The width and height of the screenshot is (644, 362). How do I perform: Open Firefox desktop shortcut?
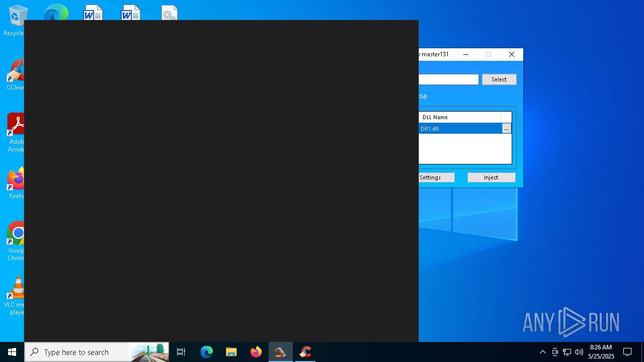tap(16, 184)
